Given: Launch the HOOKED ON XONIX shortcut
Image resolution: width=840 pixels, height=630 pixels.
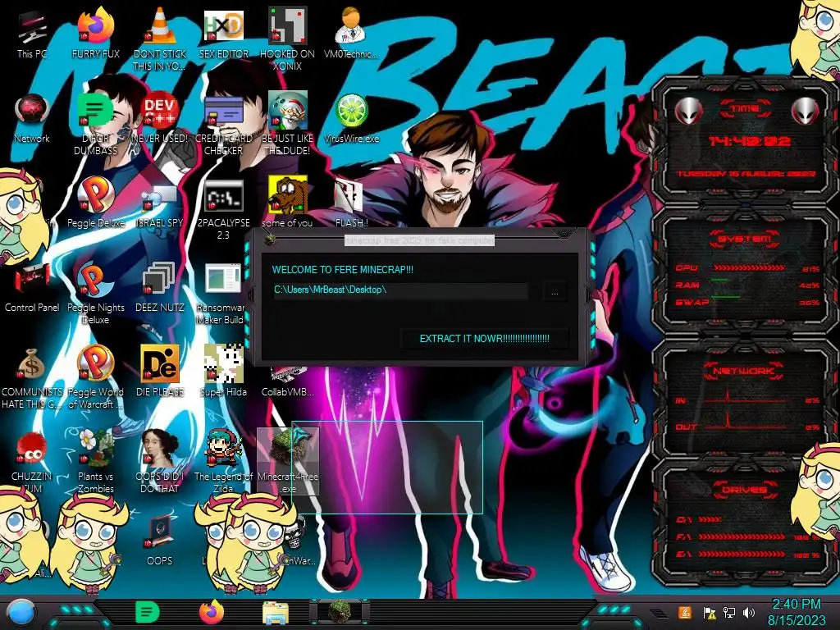Looking at the screenshot, I should tap(287, 38).
